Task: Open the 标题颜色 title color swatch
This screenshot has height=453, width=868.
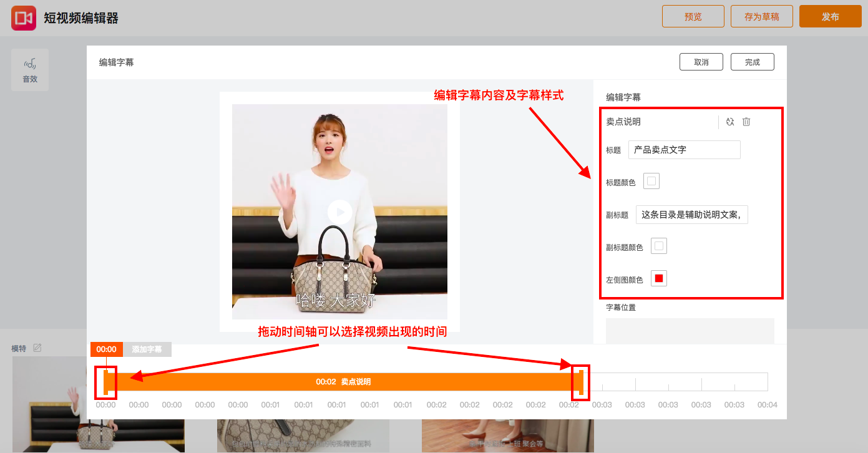Action: 651,182
